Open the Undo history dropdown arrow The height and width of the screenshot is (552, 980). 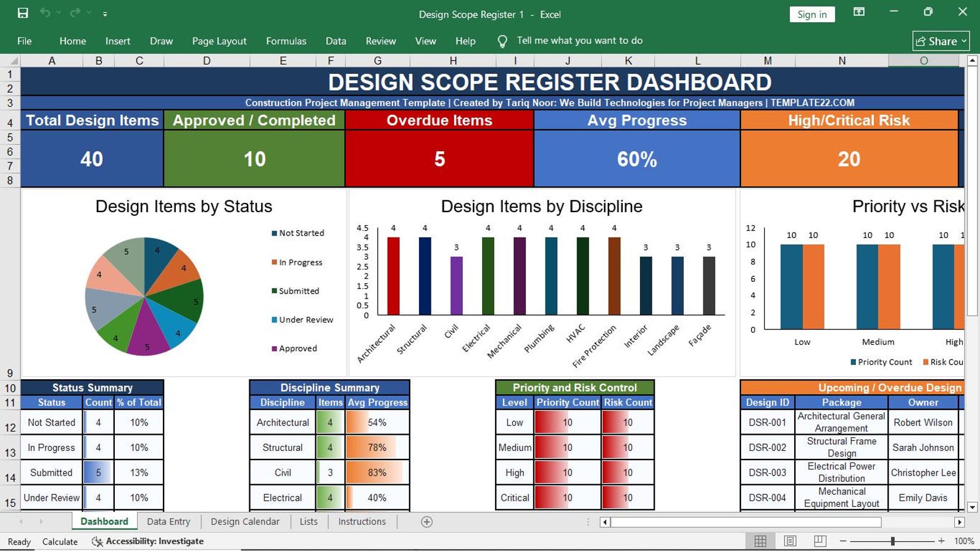click(59, 13)
